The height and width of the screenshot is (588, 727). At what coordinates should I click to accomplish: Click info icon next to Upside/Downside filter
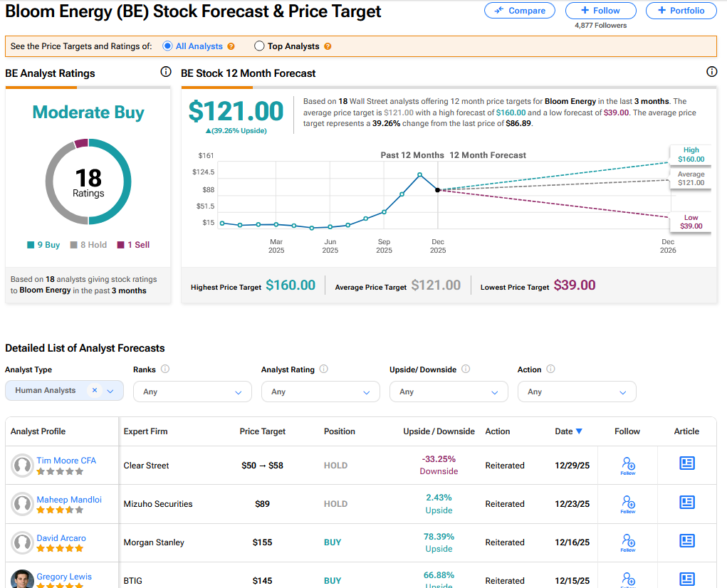[x=466, y=369]
